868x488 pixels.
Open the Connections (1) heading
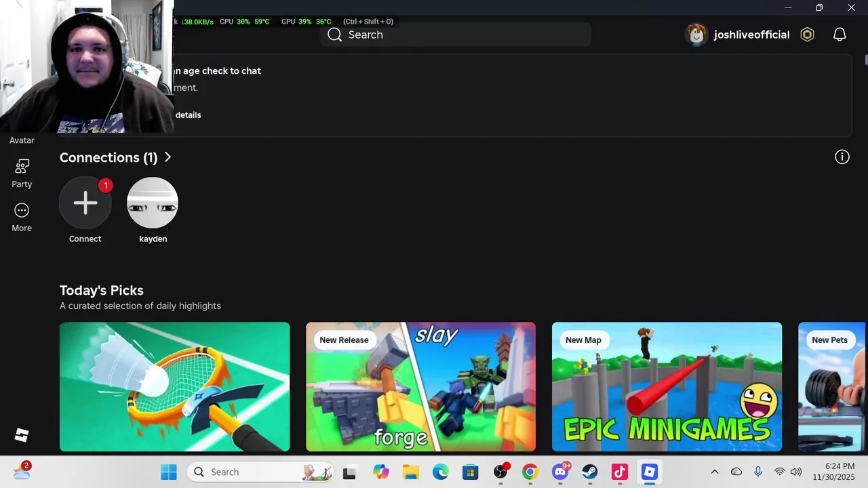[108, 157]
